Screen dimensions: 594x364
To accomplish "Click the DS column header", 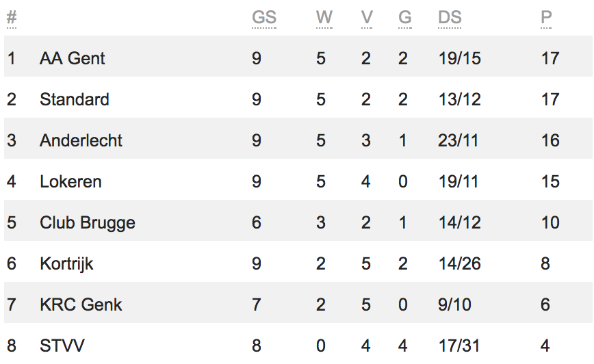I will pyautogui.click(x=450, y=17).
